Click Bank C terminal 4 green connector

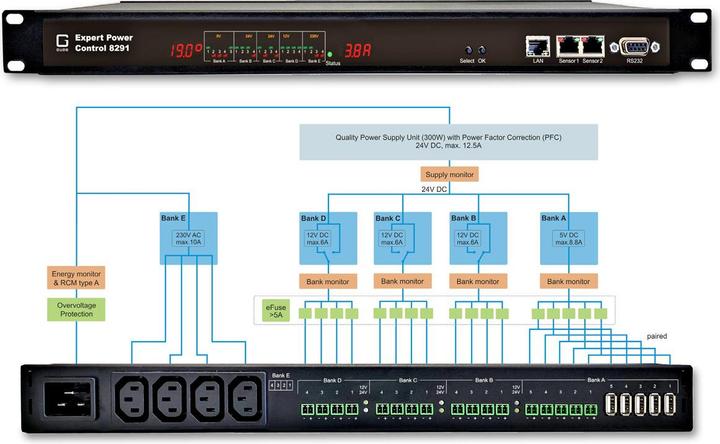coord(382,409)
